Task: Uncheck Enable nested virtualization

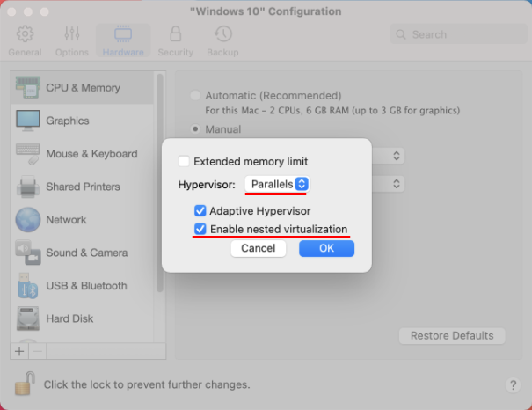Action: 200,230
